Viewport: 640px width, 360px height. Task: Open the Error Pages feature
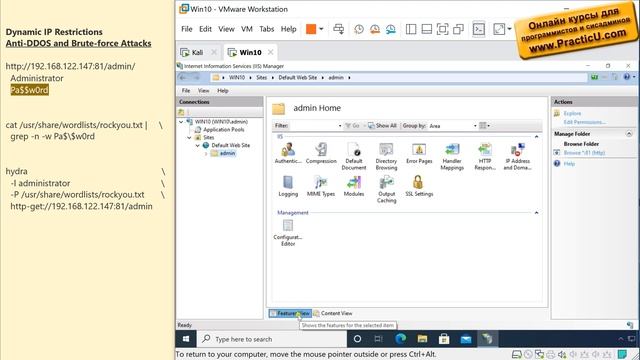tap(419, 153)
